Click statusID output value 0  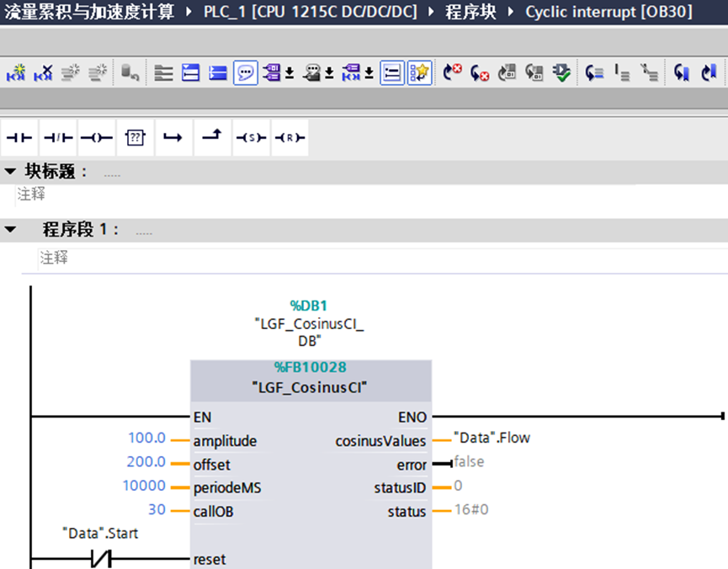[458, 486]
